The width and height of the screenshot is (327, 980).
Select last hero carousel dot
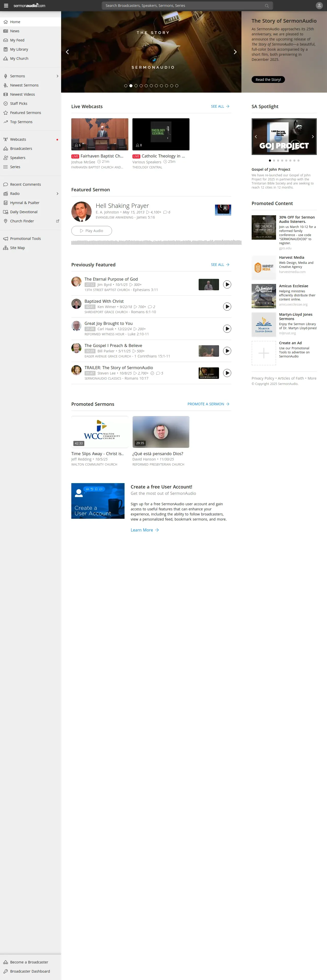(177, 86)
